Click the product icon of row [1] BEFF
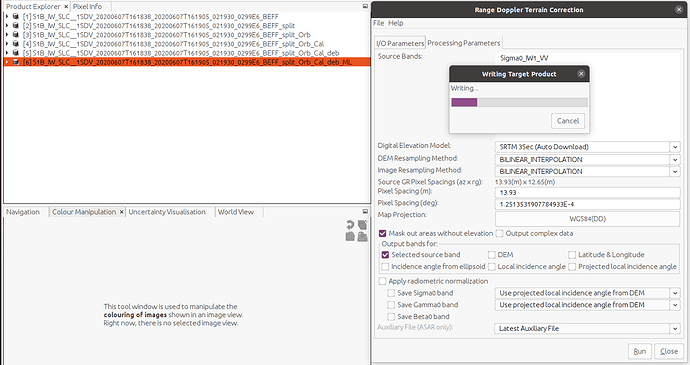Viewport: 690px width, 365px height. [x=16, y=16]
